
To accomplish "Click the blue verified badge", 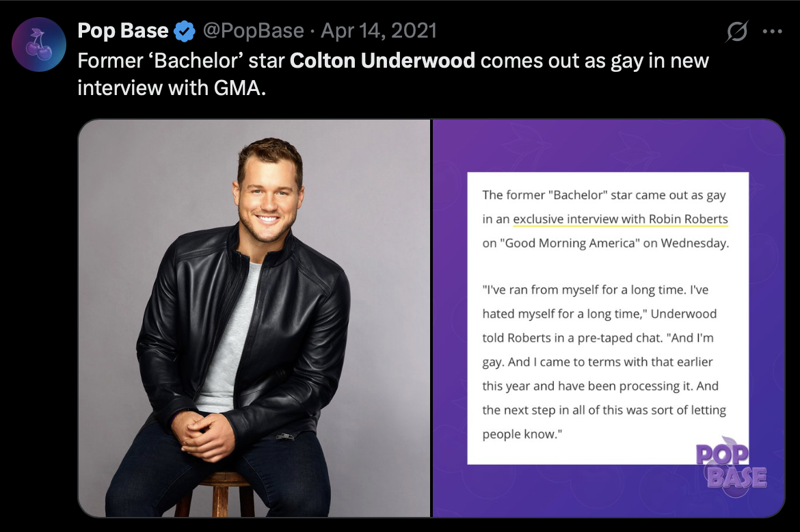I will [185, 31].
